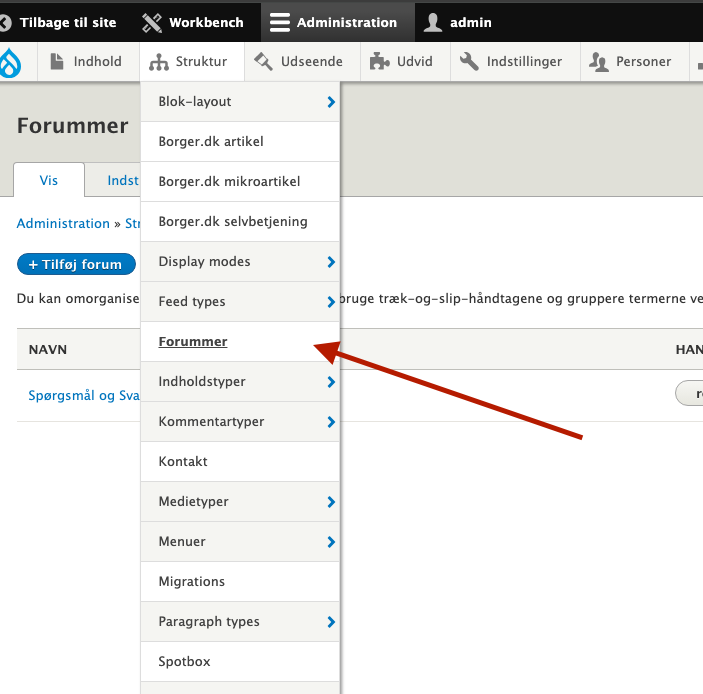The image size is (703, 694).
Task: Follow the Administration breadcrumb link
Action: [x=63, y=224]
